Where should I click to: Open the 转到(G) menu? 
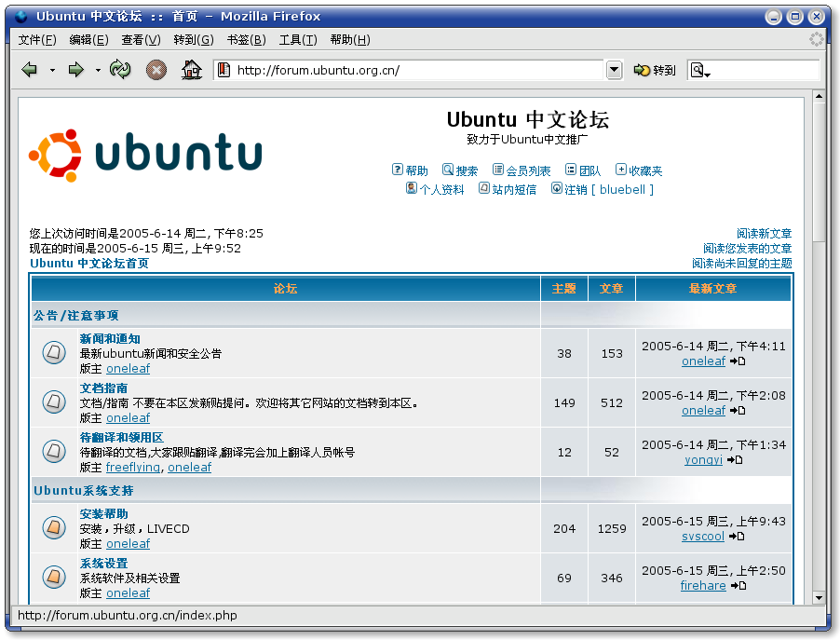[x=194, y=40]
